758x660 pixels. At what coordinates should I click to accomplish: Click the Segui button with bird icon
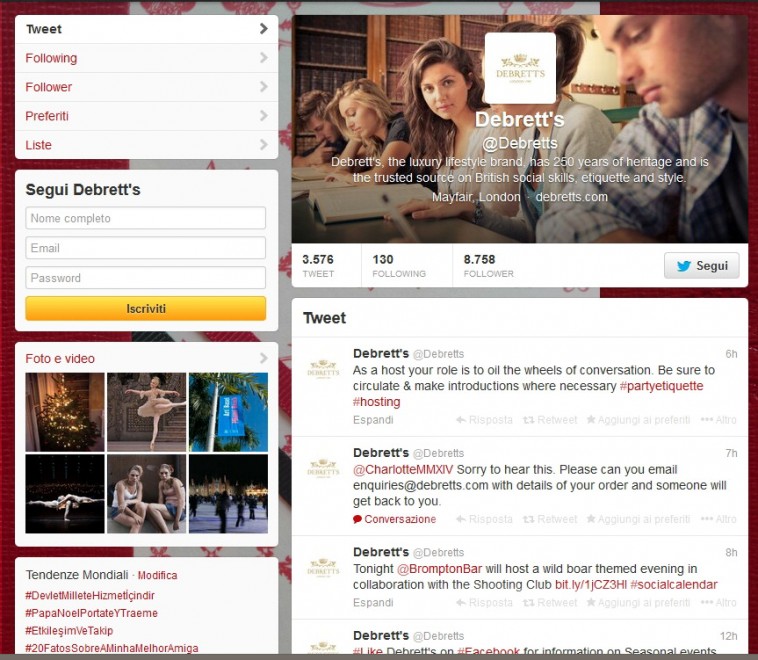coord(701,265)
